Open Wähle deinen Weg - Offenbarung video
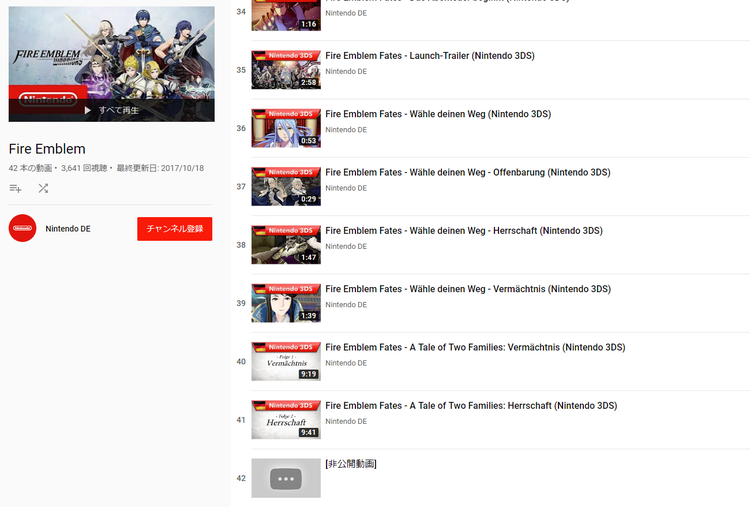 (x=468, y=172)
